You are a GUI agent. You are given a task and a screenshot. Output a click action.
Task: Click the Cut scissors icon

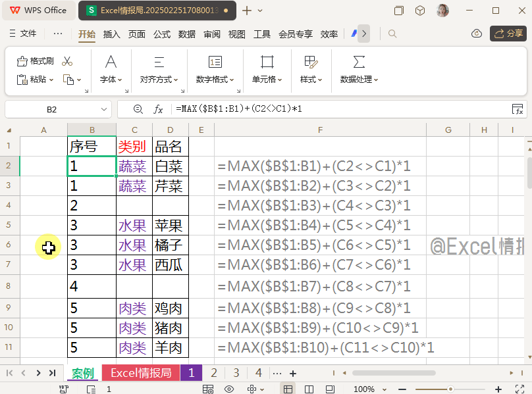coord(67,61)
